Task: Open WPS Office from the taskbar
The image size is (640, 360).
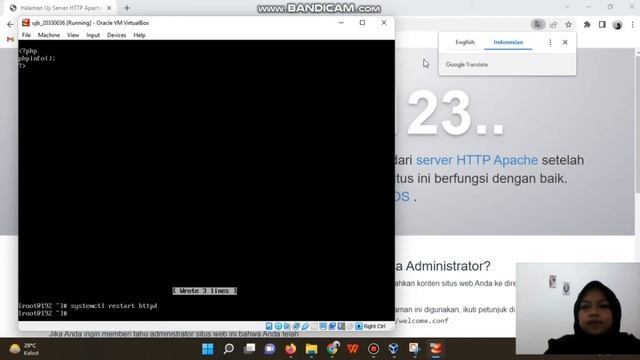Action: (x=353, y=349)
